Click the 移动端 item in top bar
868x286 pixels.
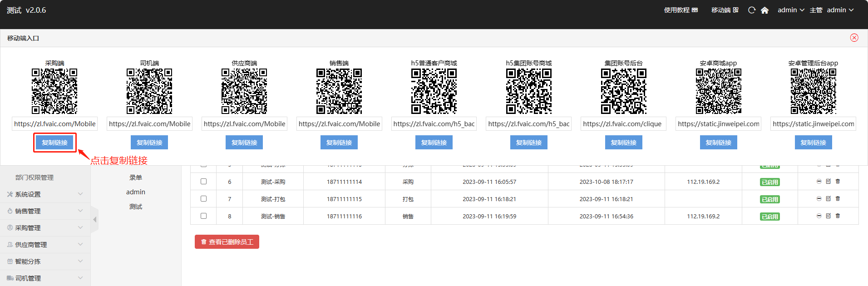pos(725,10)
